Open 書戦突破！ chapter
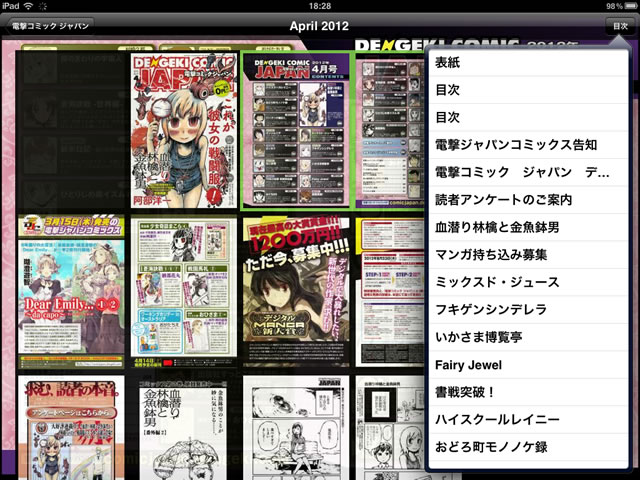 point(529,392)
